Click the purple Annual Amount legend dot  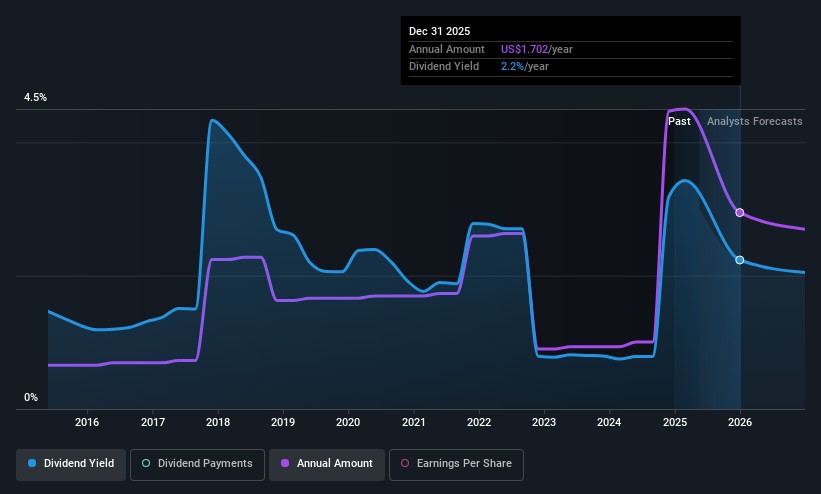(x=285, y=463)
